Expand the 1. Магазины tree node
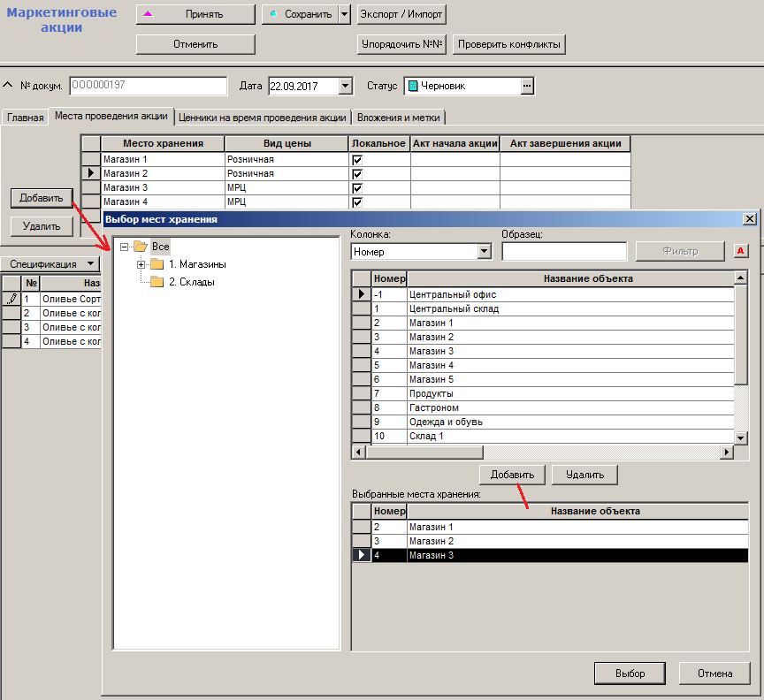Image resolution: width=764 pixels, height=700 pixels. point(141,264)
